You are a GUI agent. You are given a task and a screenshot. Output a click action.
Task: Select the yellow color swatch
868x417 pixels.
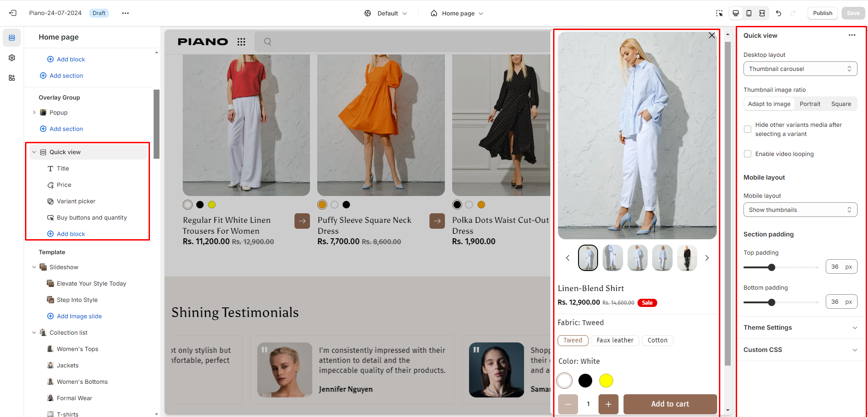click(606, 381)
